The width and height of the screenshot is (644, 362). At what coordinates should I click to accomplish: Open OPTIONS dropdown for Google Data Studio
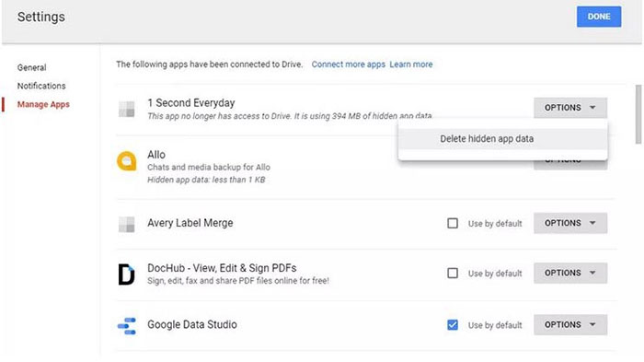pos(570,325)
